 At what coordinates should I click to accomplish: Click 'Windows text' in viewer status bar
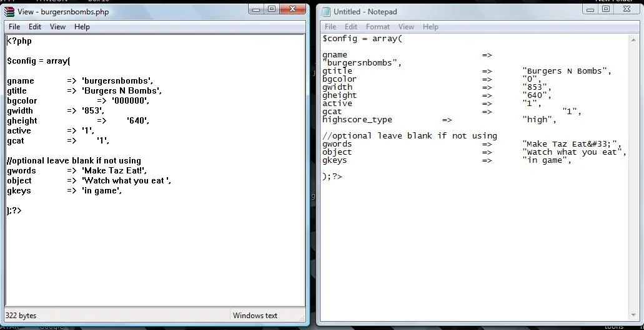tap(255, 316)
